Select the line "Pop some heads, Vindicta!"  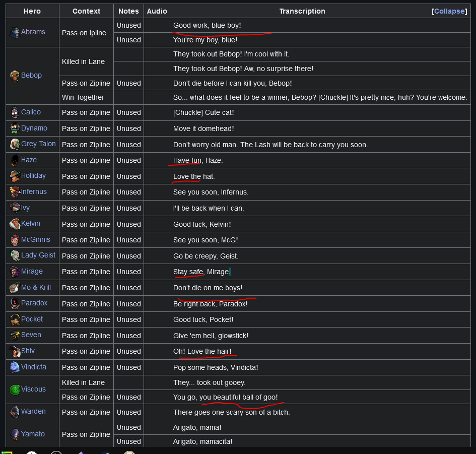pyautogui.click(x=216, y=367)
